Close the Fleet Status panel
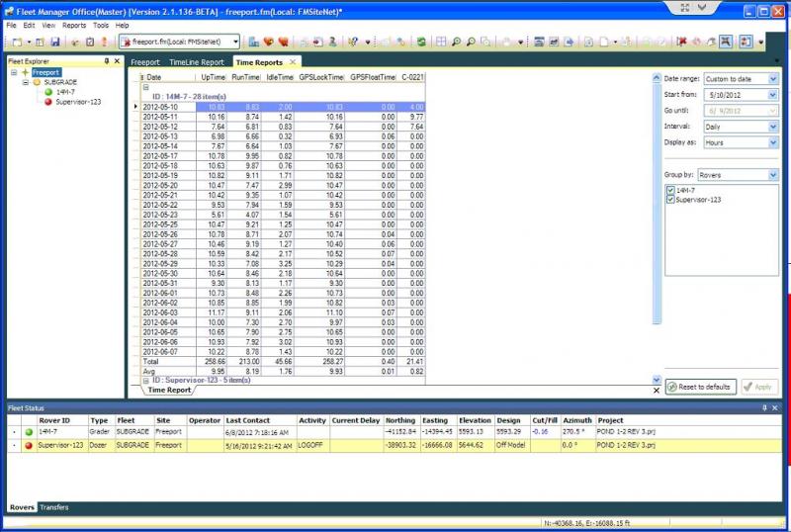 774,407
